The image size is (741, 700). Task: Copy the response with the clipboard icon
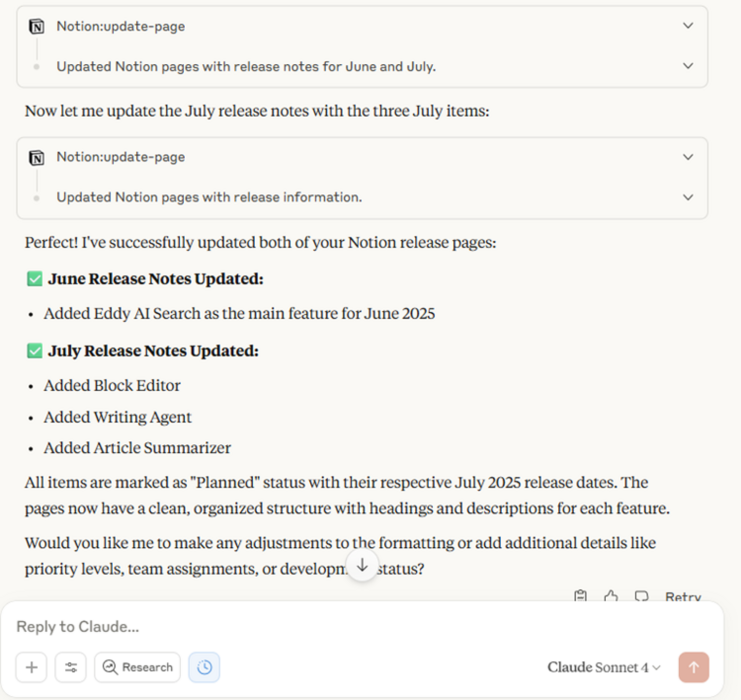580,596
